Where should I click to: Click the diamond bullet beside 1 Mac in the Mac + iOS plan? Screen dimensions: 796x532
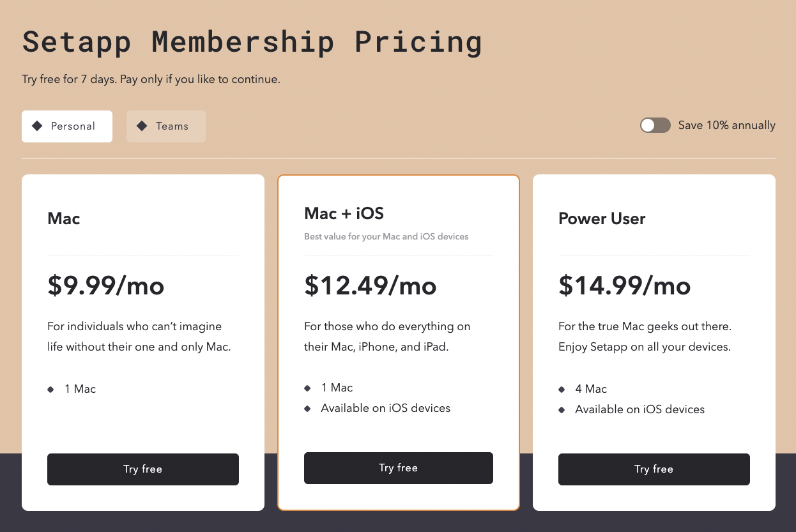pyautogui.click(x=307, y=388)
